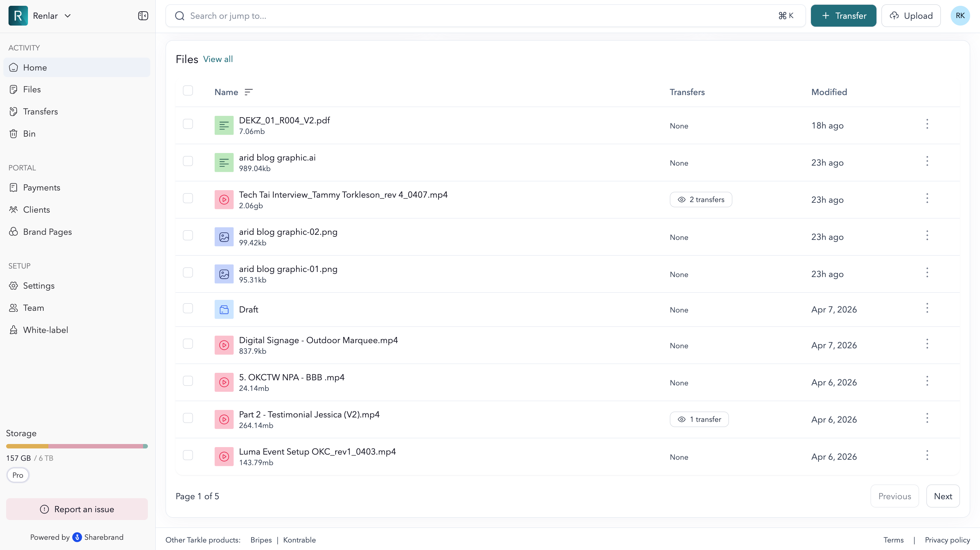
Task: Open the Payments page
Action: tap(41, 187)
